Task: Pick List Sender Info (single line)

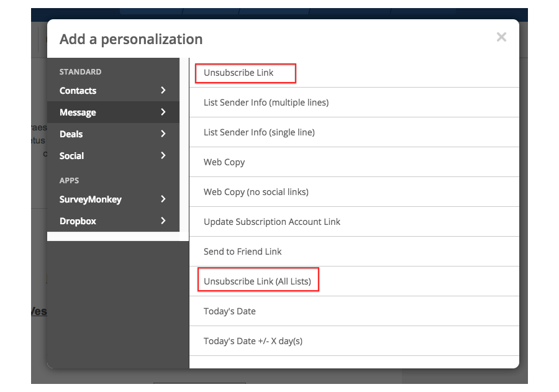Action: (259, 132)
